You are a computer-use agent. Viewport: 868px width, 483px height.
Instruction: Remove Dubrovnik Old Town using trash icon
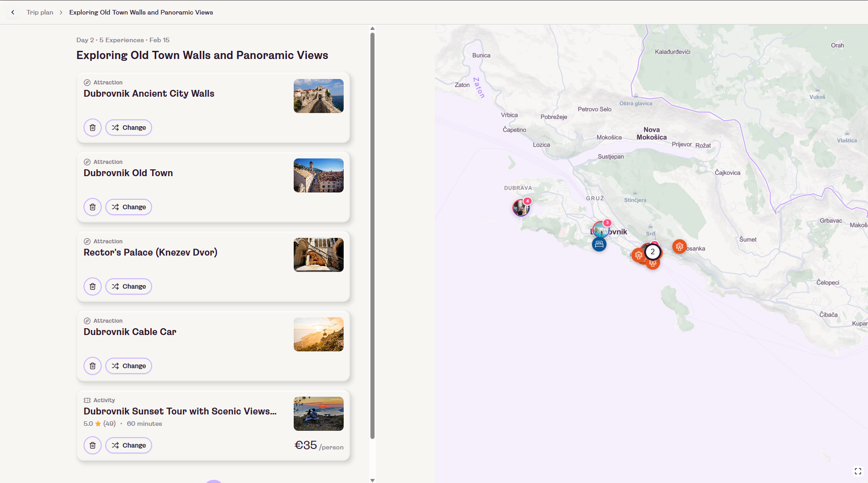(93, 207)
